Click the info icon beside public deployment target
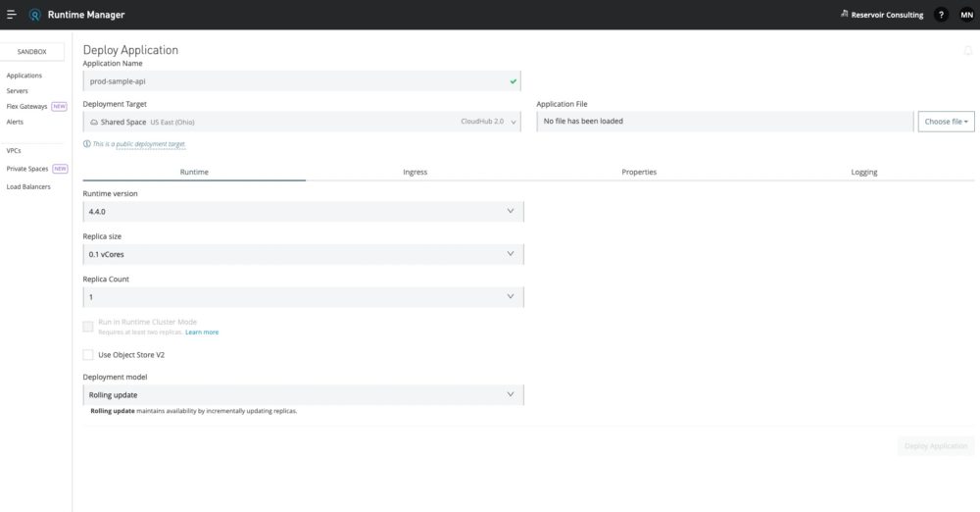980x512 pixels. click(87, 144)
